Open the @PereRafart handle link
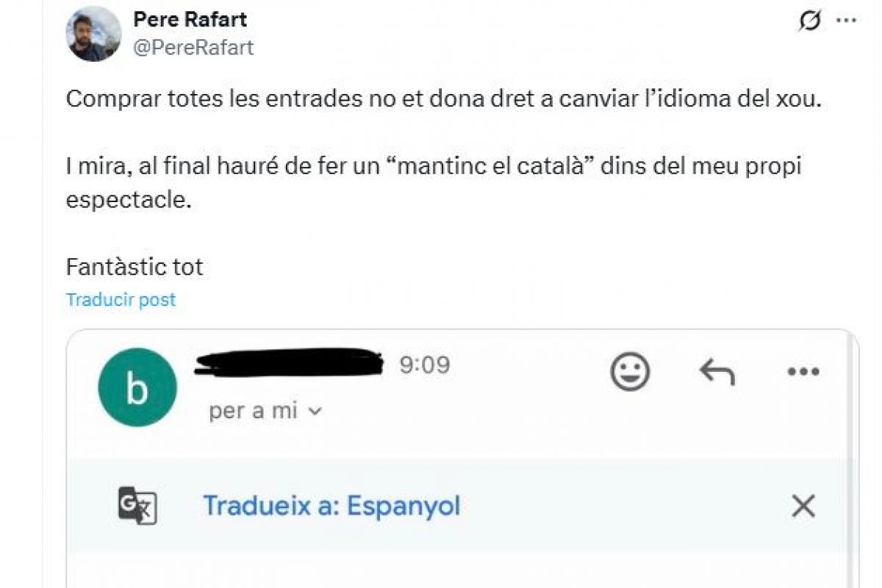 (x=193, y=47)
